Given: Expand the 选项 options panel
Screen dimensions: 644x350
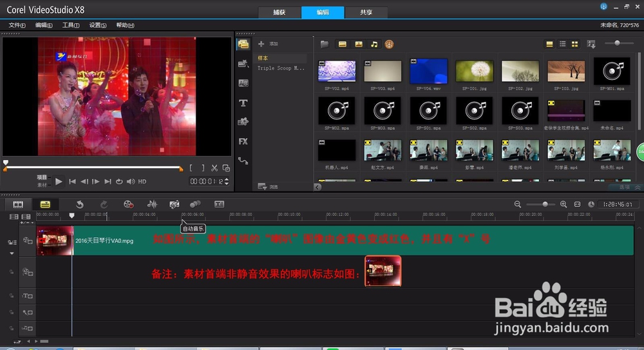Looking at the screenshot, I should [x=630, y=187].
